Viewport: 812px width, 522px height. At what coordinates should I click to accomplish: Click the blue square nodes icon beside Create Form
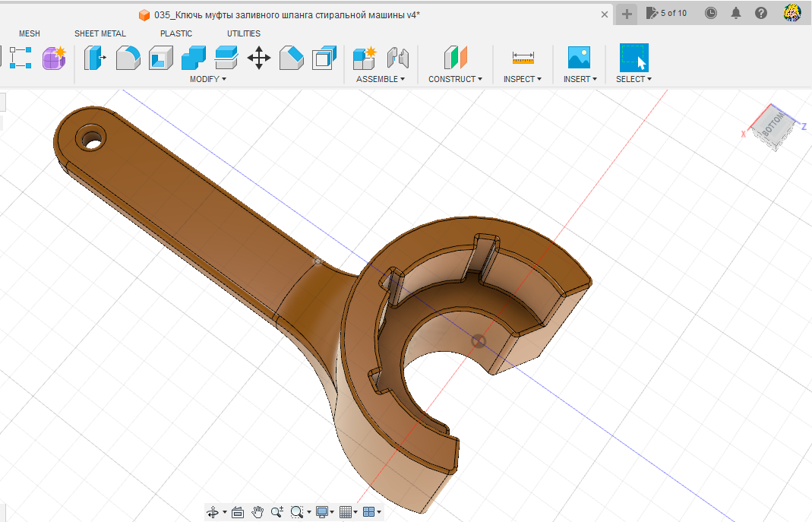21,58
